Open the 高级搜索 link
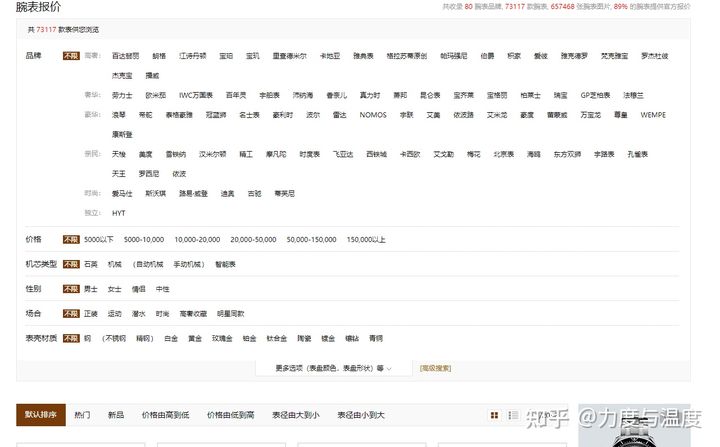 [435, 368]
